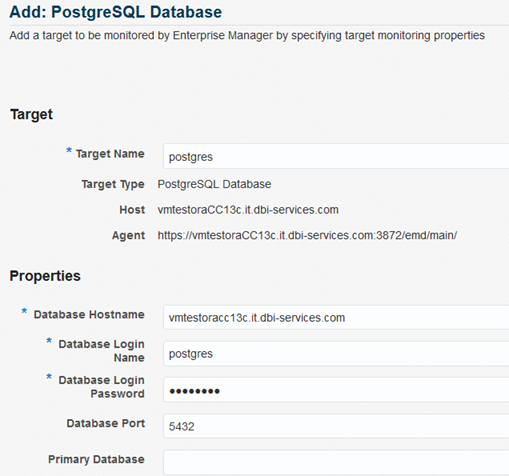Click the Host value vmtestoraCC13c.it.dbi-services.com
The image size is (509, 476).
tap(248, 210)
